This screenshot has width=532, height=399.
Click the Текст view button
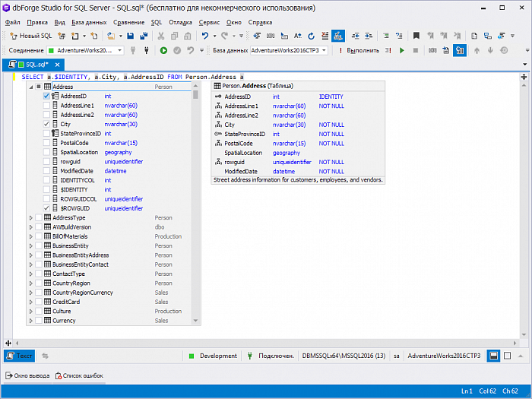(19, 356)
